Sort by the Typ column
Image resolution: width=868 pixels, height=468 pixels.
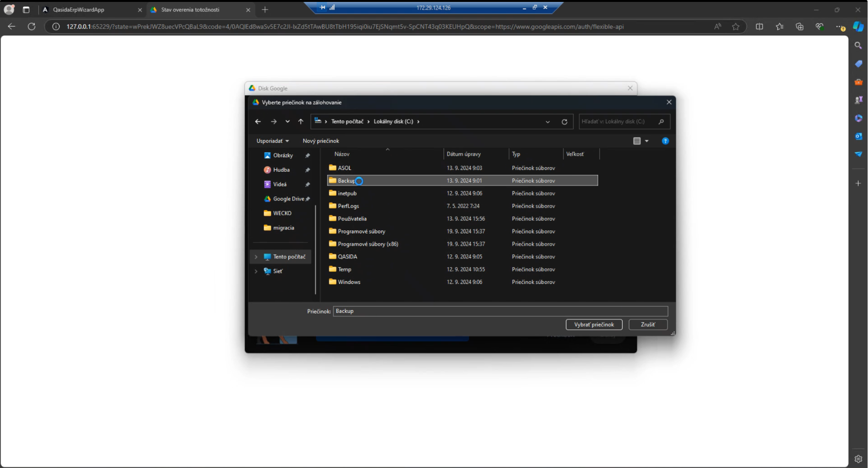pyautogui.click(x=516, y=154)
